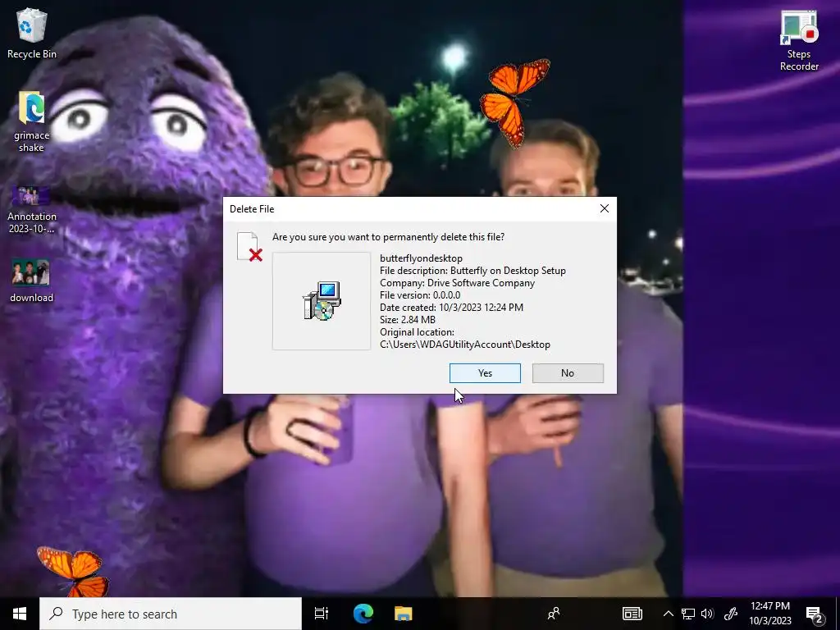Screen dimensions: 840x630
Task: Click the butterflyondesktop setup file thumbnail
Action: pyautogui.click(x=322, y=301)
